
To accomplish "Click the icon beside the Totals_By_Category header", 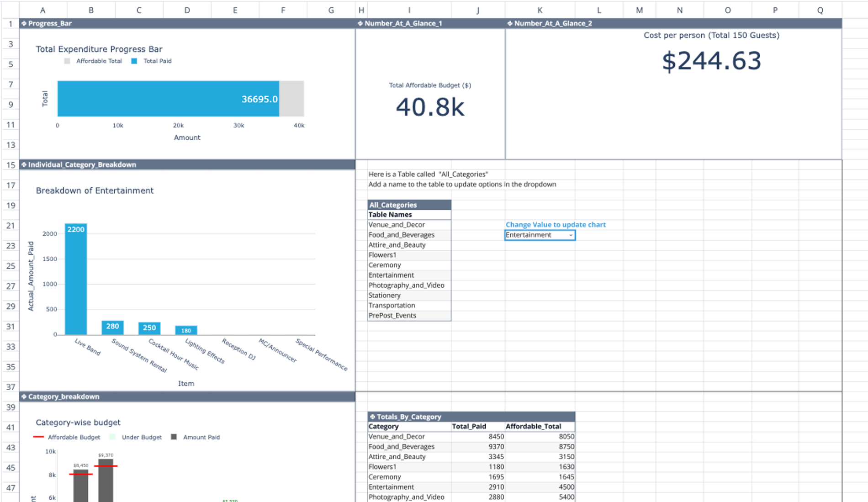I will point(372,417).
